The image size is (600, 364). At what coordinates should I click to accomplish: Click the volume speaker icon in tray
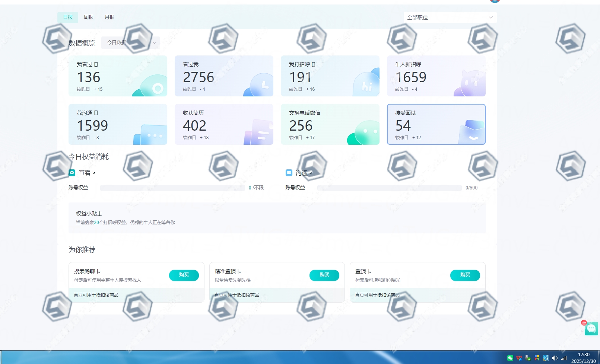(x=555, y=358)
